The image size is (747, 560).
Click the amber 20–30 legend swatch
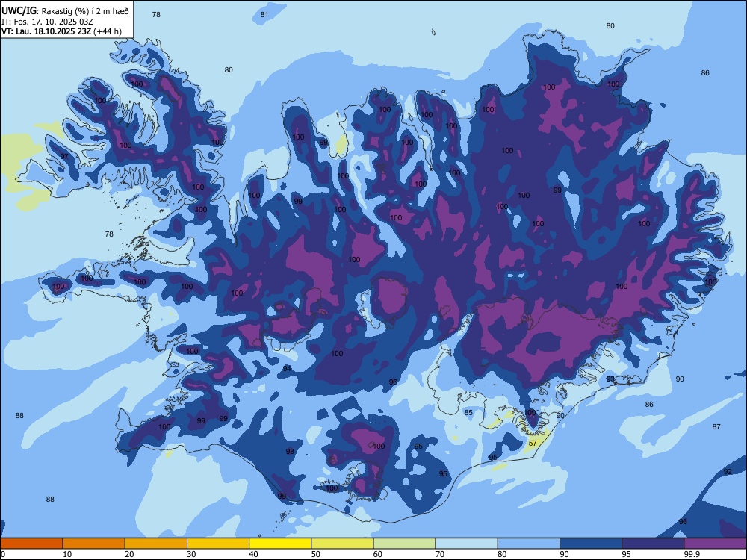(x=156, y=544)
